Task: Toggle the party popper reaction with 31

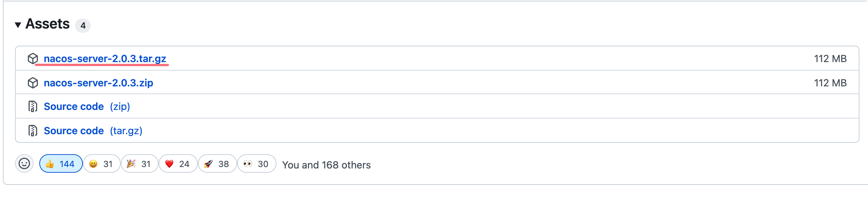Action: 139,164
